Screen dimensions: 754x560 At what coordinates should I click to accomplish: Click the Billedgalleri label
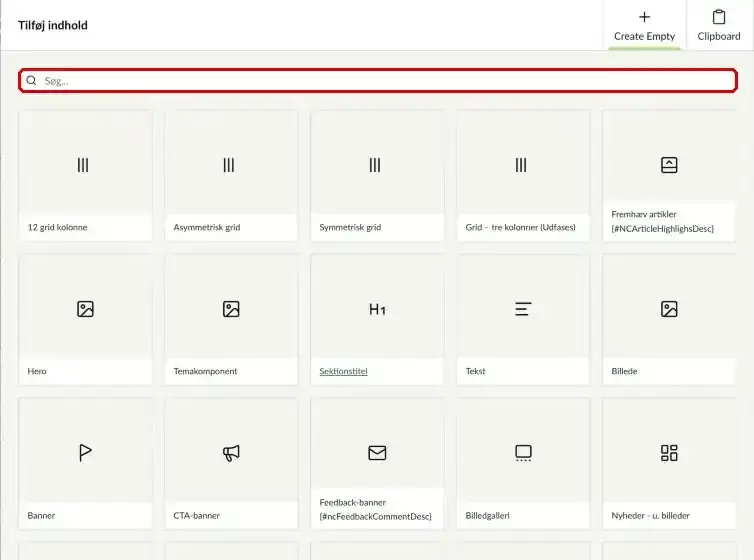pos(488,515)
